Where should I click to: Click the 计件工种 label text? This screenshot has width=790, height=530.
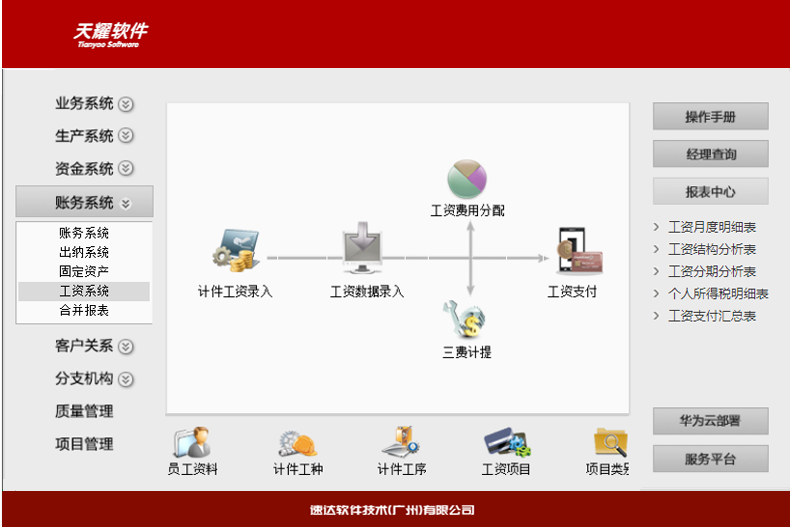click(x=298, y=470)
